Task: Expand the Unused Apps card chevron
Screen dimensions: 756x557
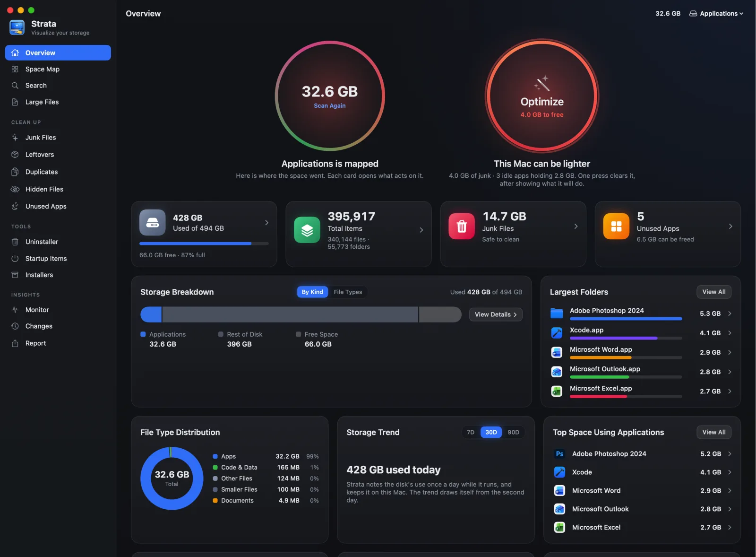Action: tap(730, 226)
